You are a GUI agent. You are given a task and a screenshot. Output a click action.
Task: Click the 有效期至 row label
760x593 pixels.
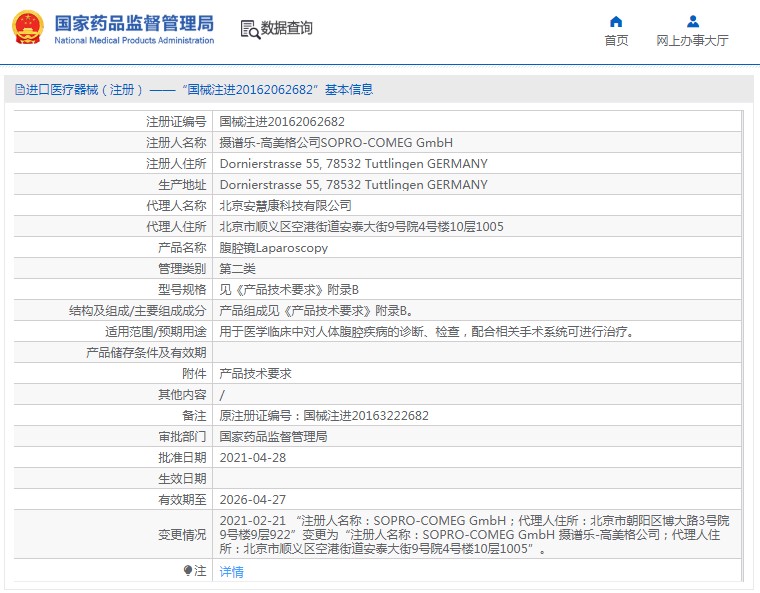182,500
